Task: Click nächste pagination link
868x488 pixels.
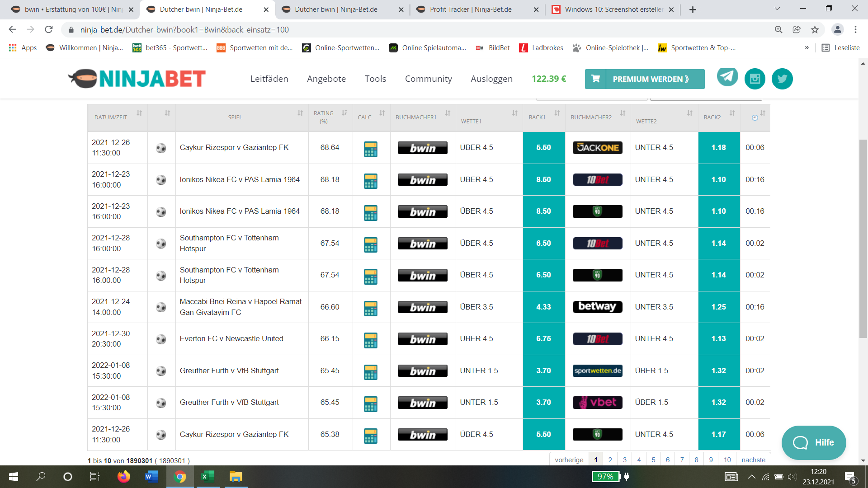Action: 753,460
